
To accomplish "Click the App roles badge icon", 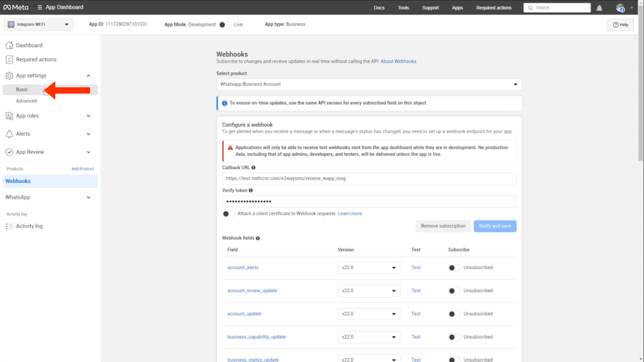I will pos(9,116).
